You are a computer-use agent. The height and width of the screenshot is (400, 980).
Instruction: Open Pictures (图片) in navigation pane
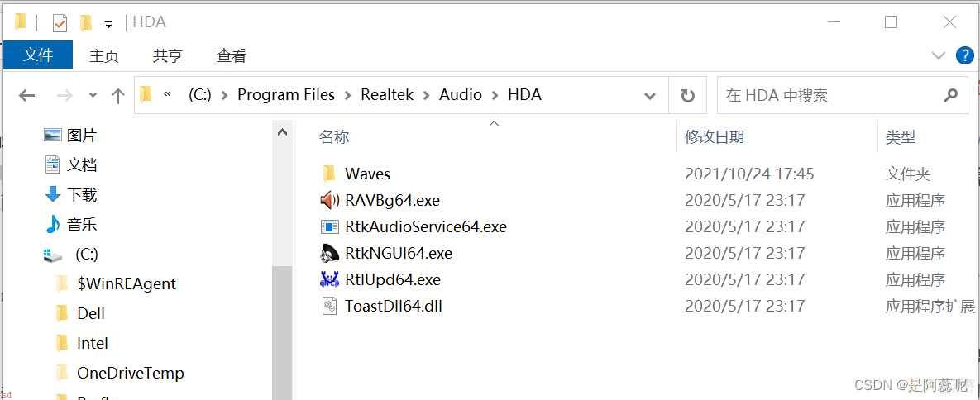click(x=70, y=135)
